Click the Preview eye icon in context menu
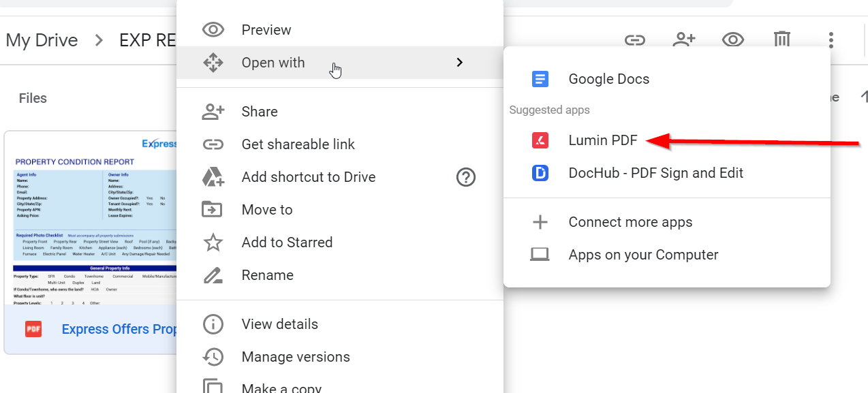Screen dimensions: 868x393 pyautogui.click(x=213, y=30)
